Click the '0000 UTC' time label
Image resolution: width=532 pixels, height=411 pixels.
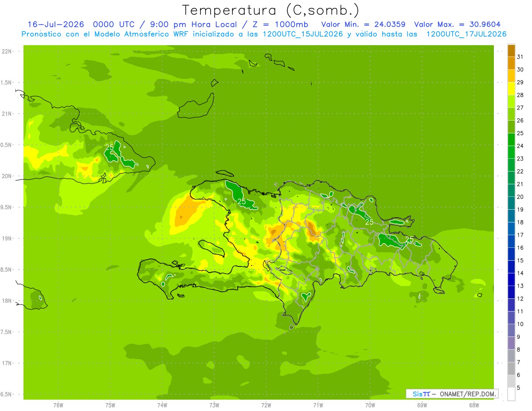[114, 24]
